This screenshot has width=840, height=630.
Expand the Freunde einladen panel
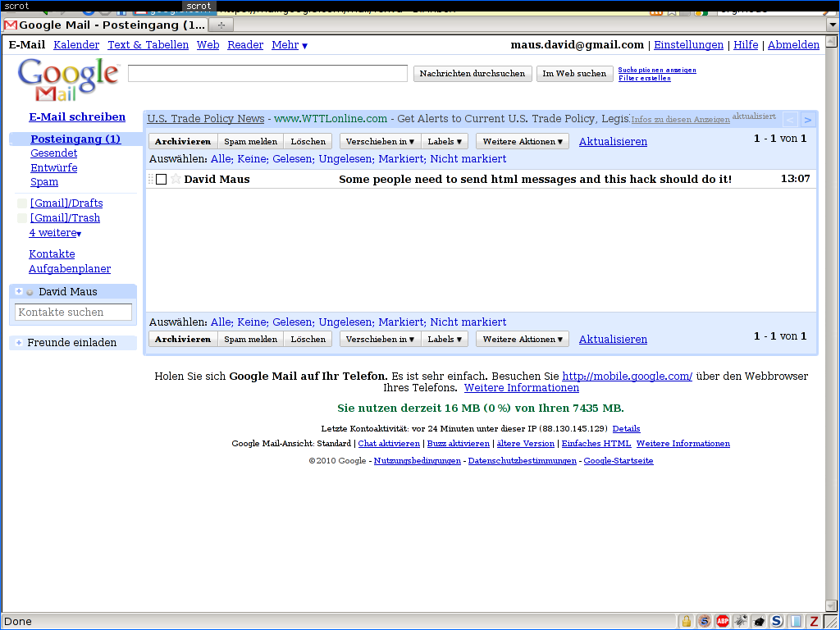[x=19, y=343]
